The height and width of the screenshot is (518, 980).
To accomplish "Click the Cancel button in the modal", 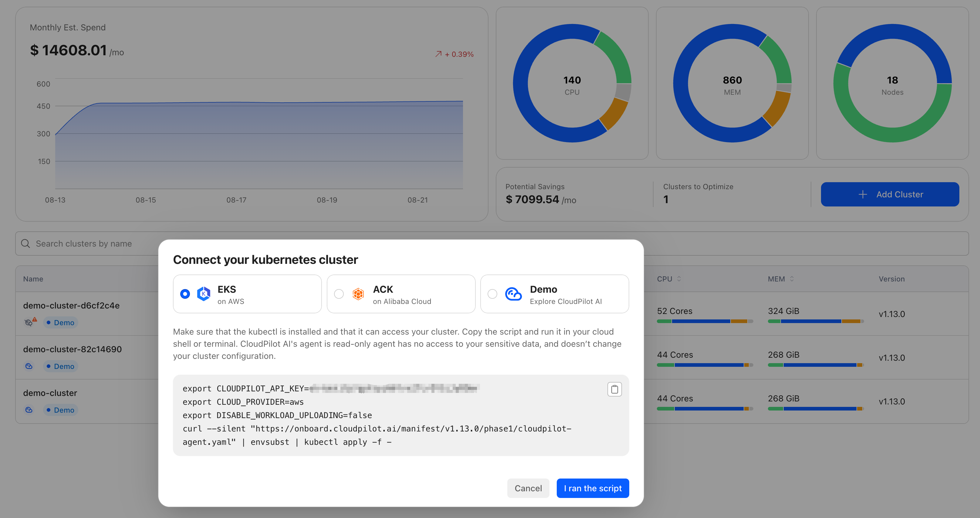I will tap(528, 488).
